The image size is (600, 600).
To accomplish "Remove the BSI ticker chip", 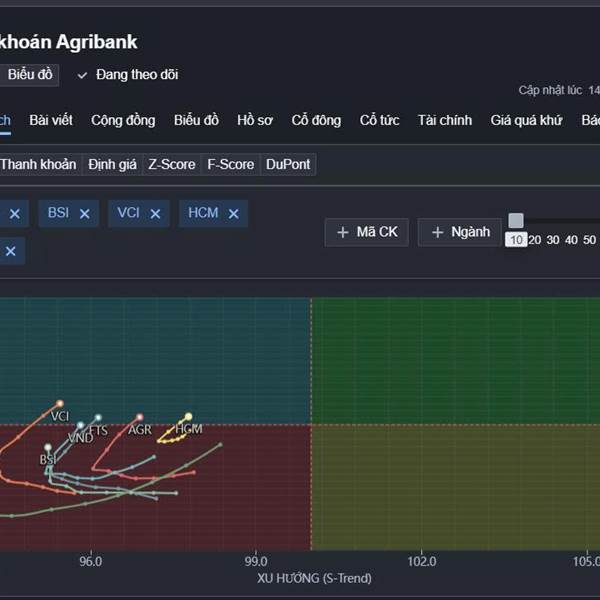I will coord(85,214).
